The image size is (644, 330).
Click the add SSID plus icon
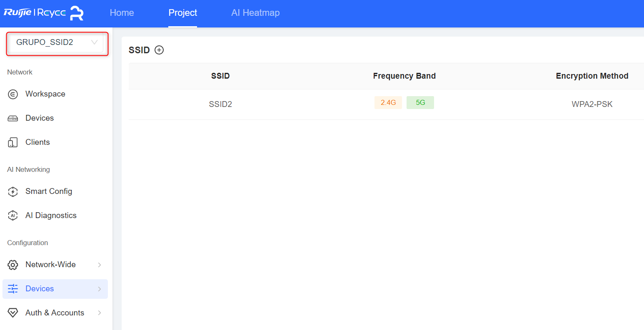pyautogui.click(x=159, y=50)
